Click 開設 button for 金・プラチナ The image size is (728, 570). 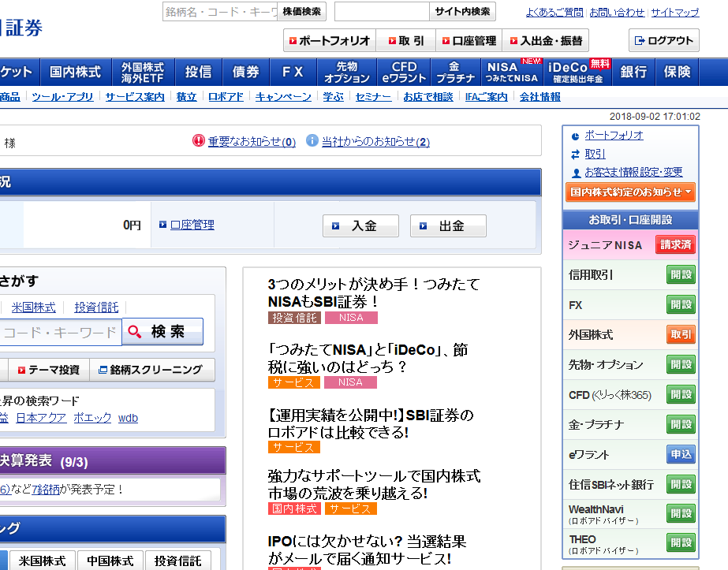[x=681, y=425]
